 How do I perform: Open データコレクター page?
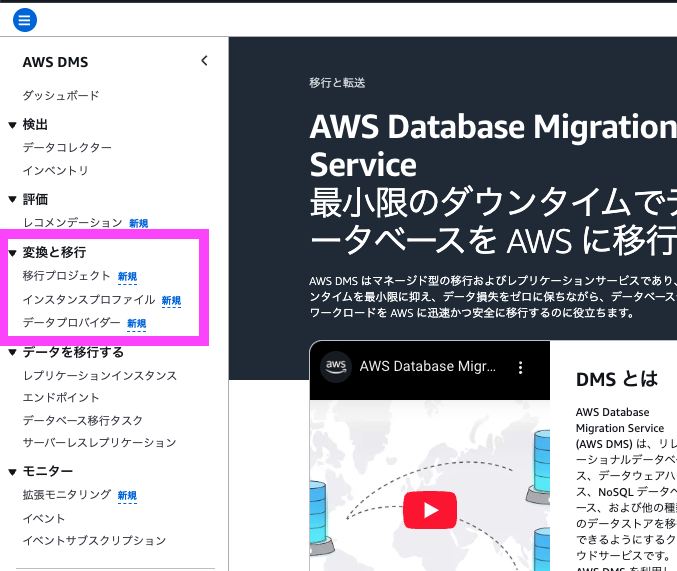[x=67, y=148]
